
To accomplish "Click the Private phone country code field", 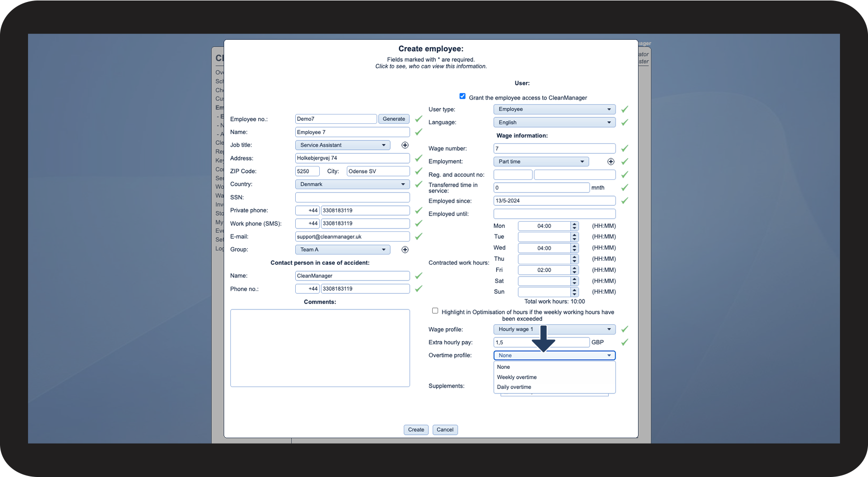I will pyautogui.click(x=308, y=210).
